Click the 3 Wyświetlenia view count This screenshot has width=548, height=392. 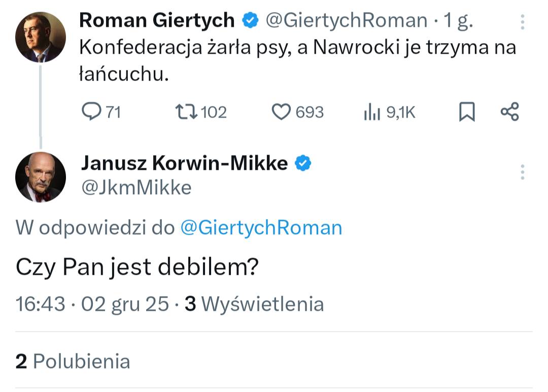coord(254,303)
